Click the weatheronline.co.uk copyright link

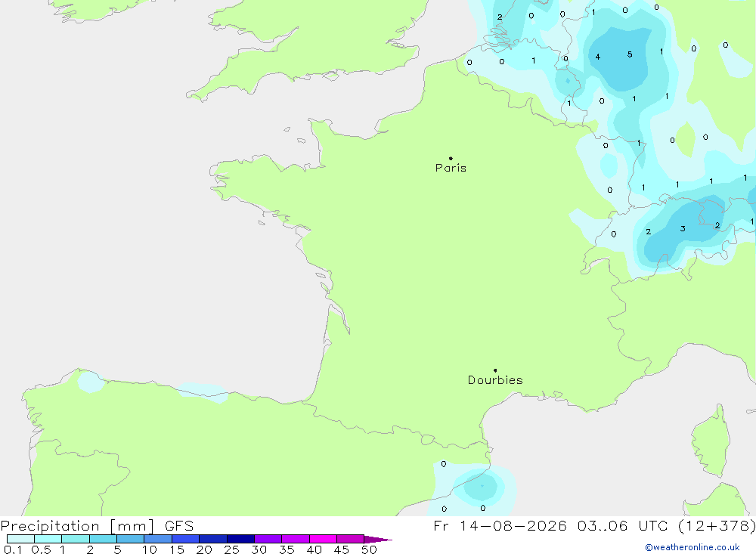(692, 547)
